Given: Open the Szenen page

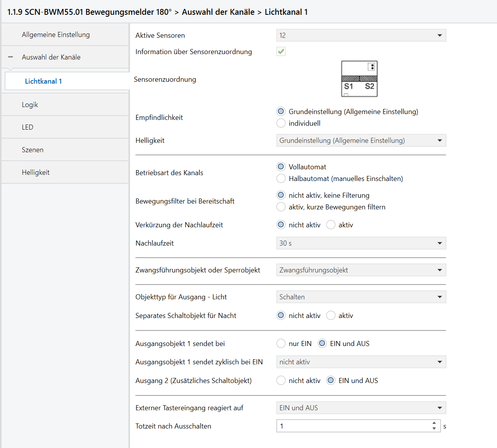Looking at the screenshot, I should [x=33, y=150].
